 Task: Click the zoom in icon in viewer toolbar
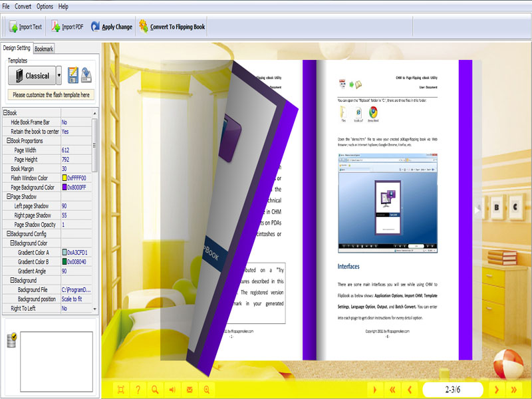[207, 390]
